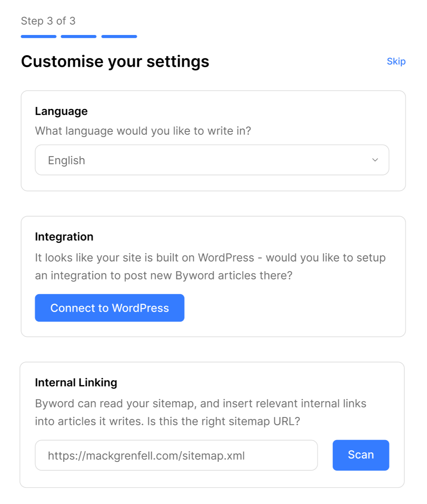Expand language options to change from English

[212, 160]
